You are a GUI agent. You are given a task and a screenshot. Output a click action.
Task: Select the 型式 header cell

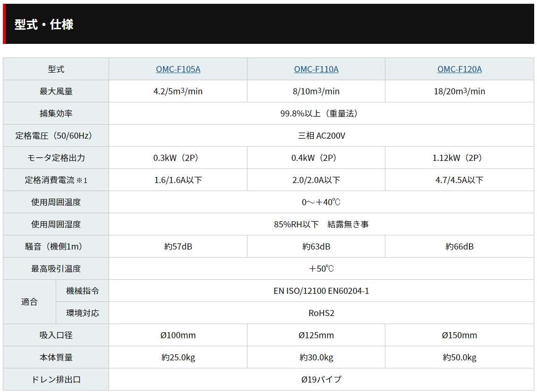tap(56, 69)
